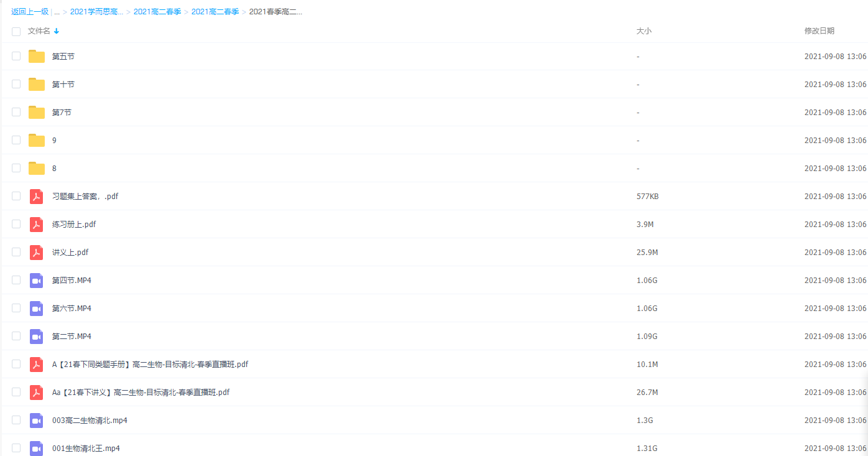Open the folder named 9
This screenshot has width=868, height=456.
pos(54,141)
